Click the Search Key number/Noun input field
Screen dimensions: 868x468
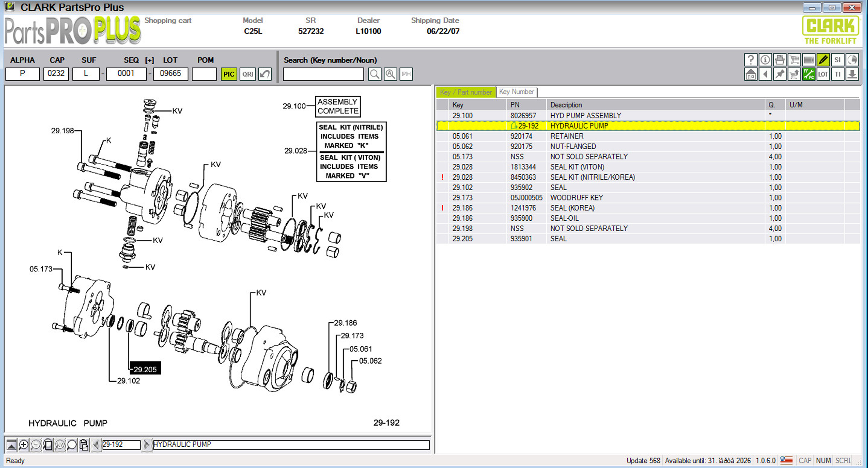[x=323, y=74]
